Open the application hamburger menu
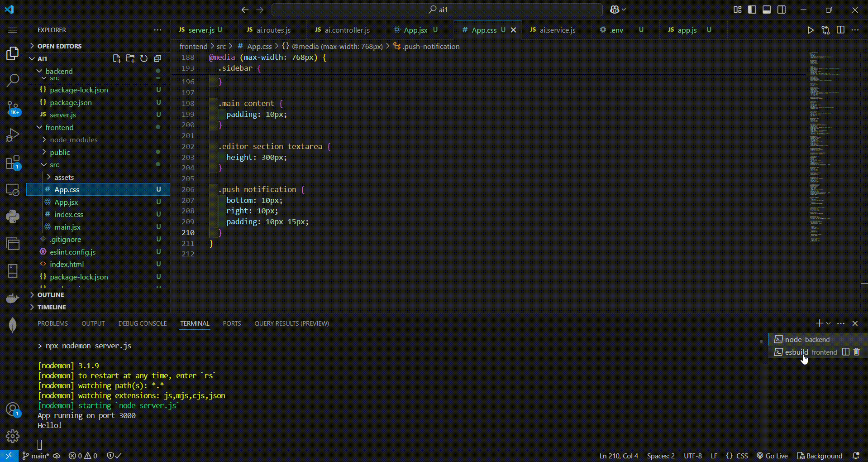The height and width of the screenshot is (462, 868). (x=13, y=30)
